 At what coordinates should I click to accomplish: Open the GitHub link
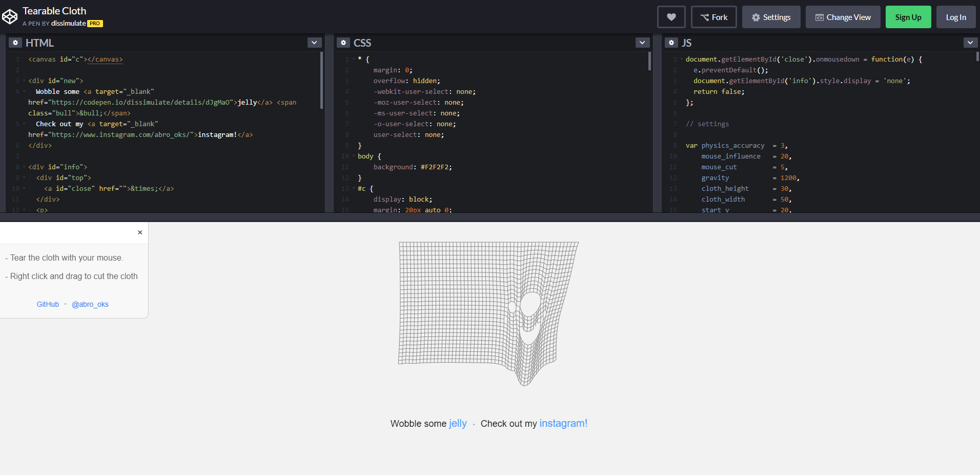tap(48, 304)
